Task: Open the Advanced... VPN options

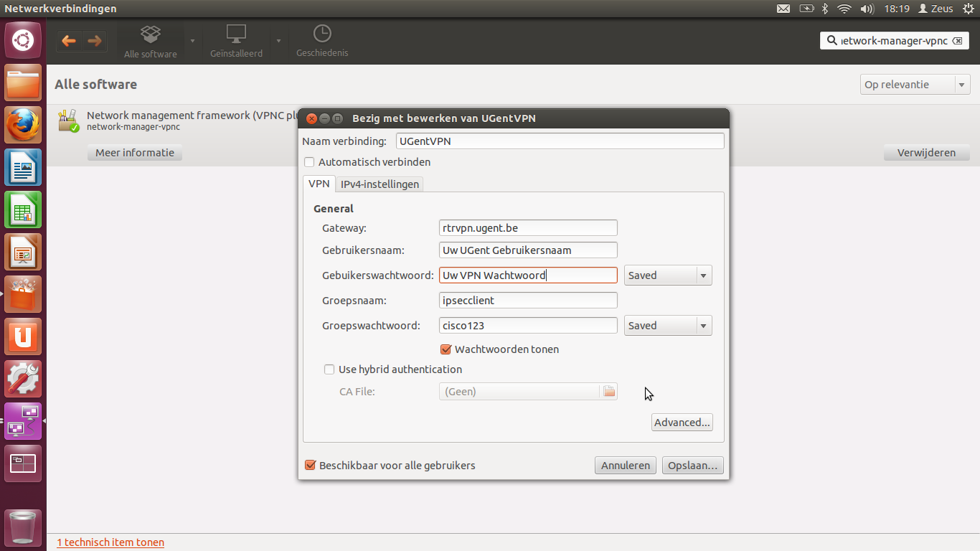Action: pos(682,423)
